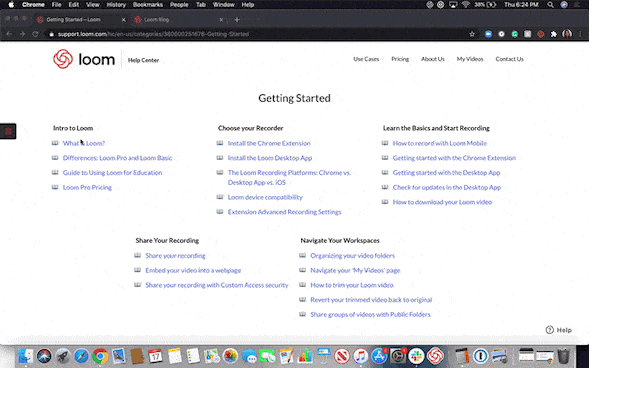Image resolution: width=640 pixels, height=400 pixels.
Task: Open Safari from the dock
Action: [81, 356]
